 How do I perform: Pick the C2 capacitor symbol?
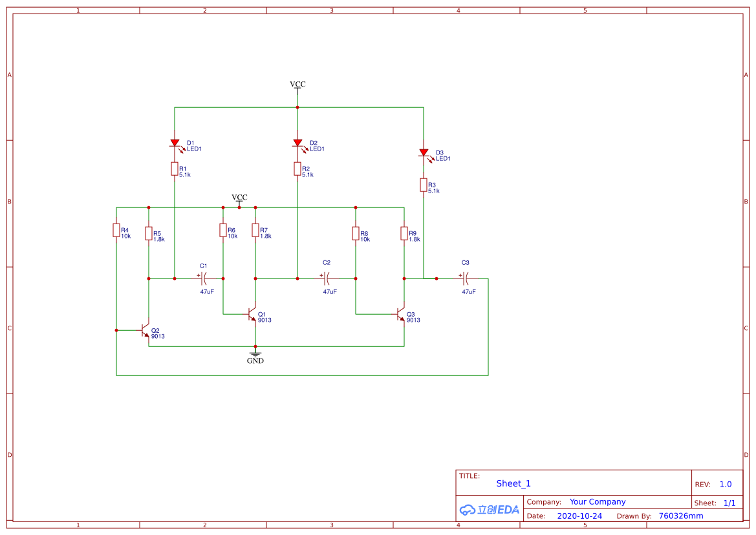327,278
